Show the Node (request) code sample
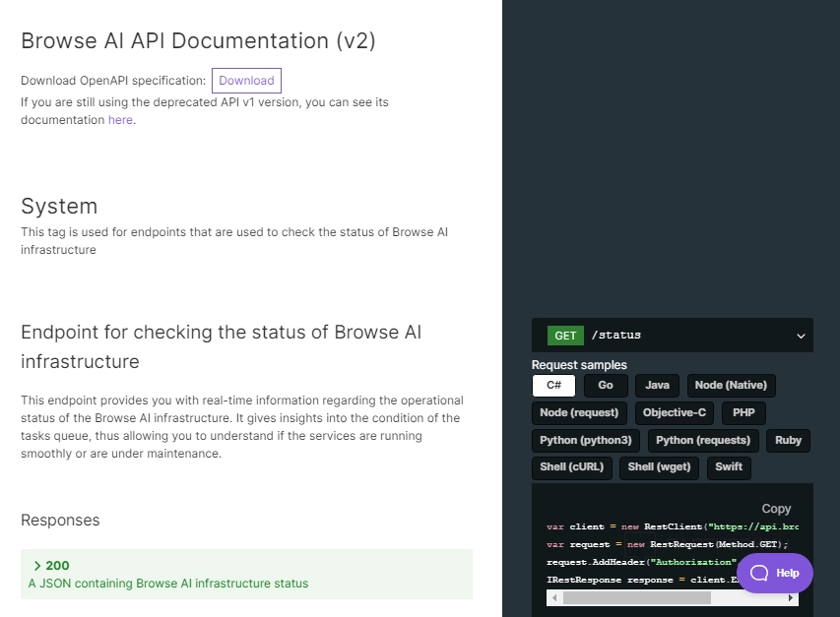 [579, 413]
